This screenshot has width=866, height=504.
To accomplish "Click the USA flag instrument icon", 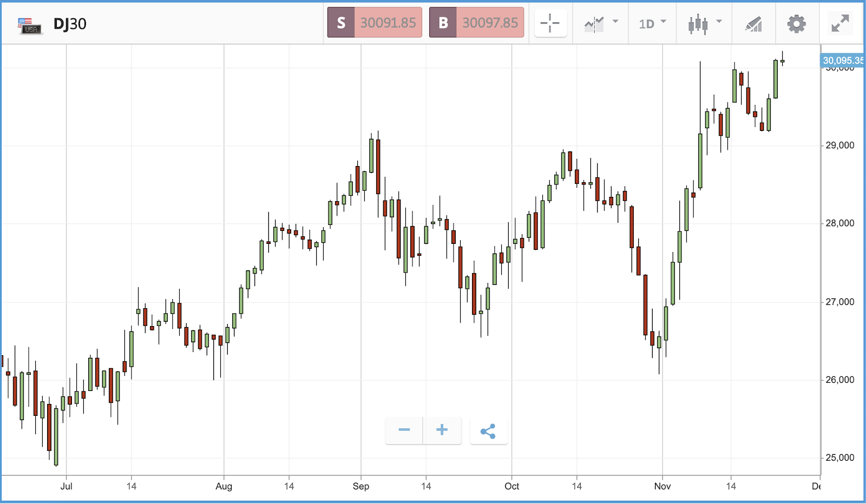I will point(29,25).
